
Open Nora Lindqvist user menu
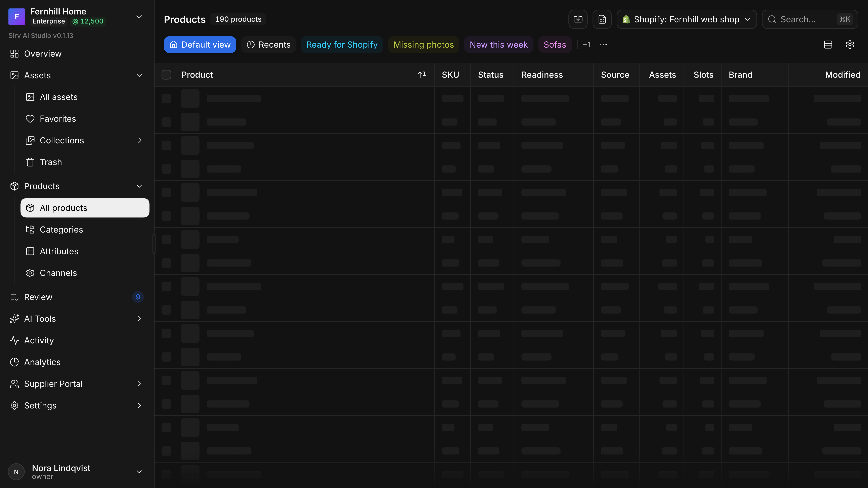point(77,472)
